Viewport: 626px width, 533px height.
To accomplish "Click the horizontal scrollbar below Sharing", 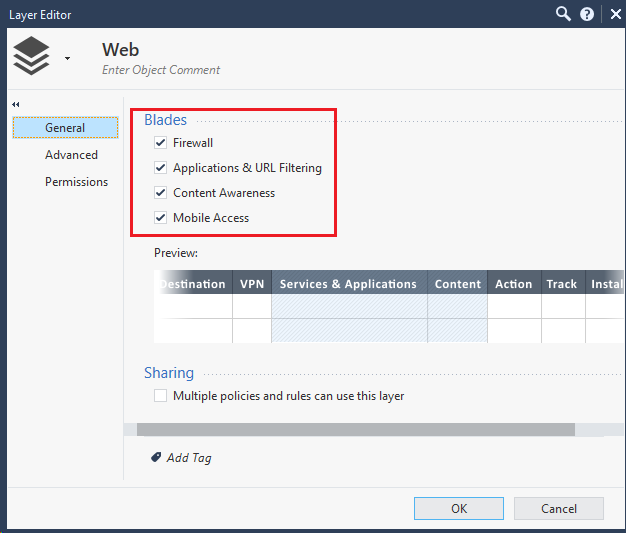I will (x=355, y=430).
